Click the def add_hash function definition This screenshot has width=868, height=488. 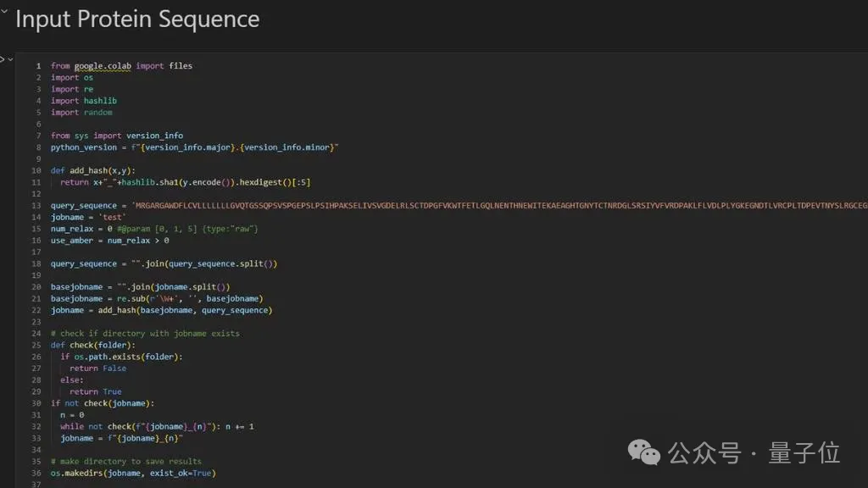[x=92, y=170]
